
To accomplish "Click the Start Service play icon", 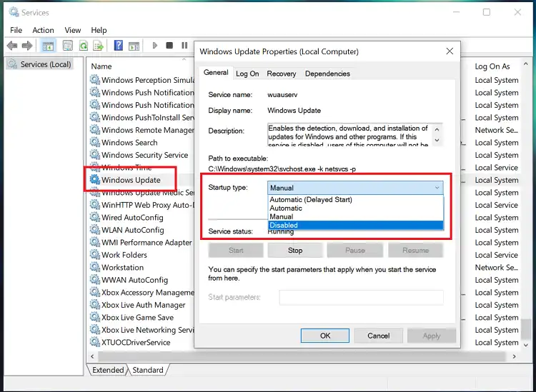I will point(155,45).
